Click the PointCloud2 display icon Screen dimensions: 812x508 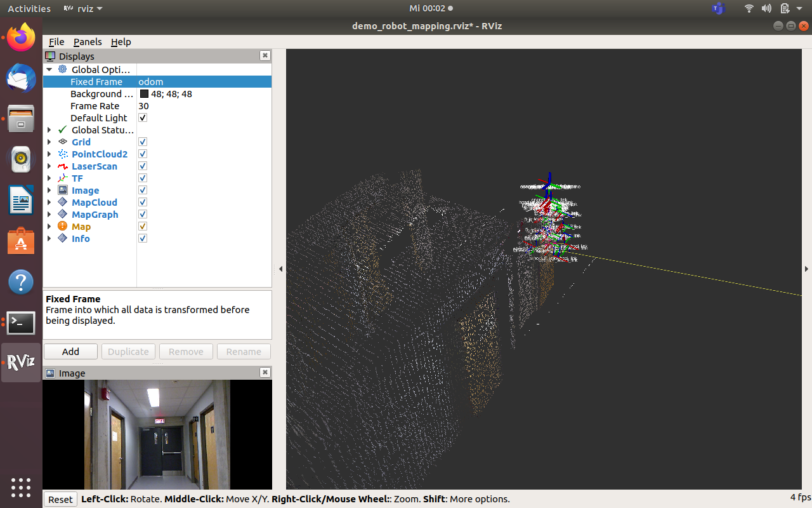pos(62,154)
